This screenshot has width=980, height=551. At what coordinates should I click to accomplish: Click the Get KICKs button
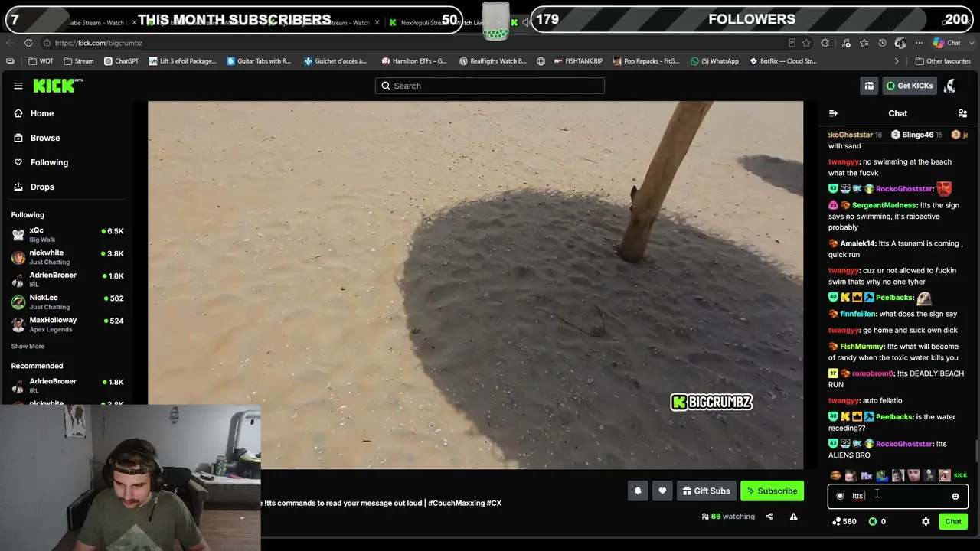pyautogui.click(x=910, y=86)
